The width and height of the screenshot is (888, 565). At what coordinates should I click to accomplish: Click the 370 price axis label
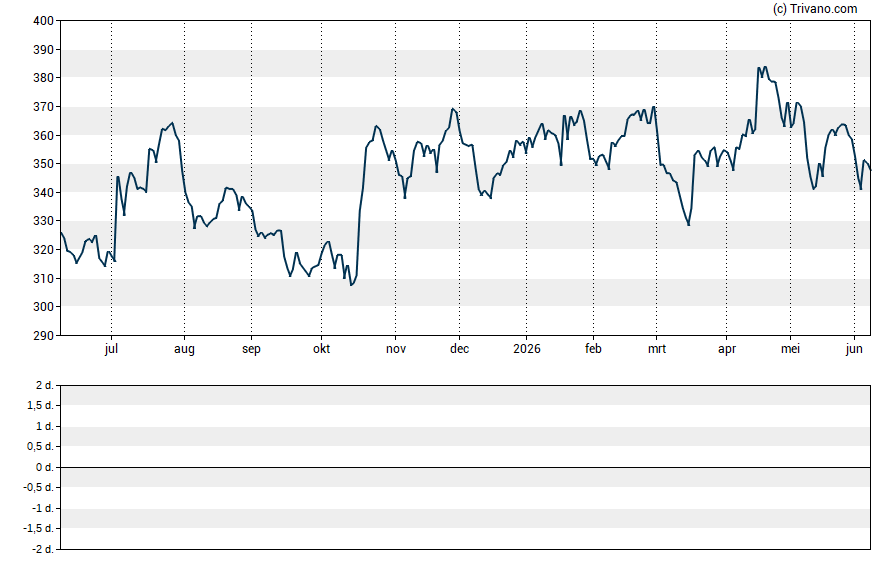[44, 107]
